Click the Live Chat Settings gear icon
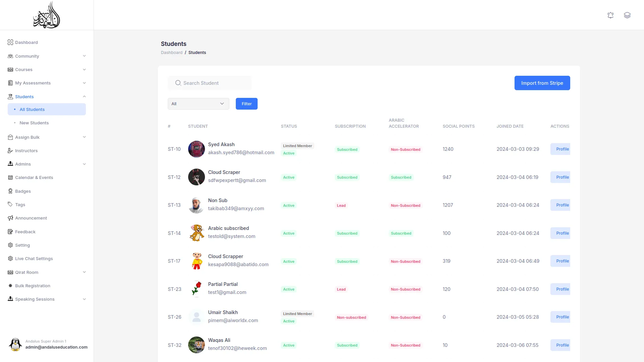The image size is (644, 362). 10,258
